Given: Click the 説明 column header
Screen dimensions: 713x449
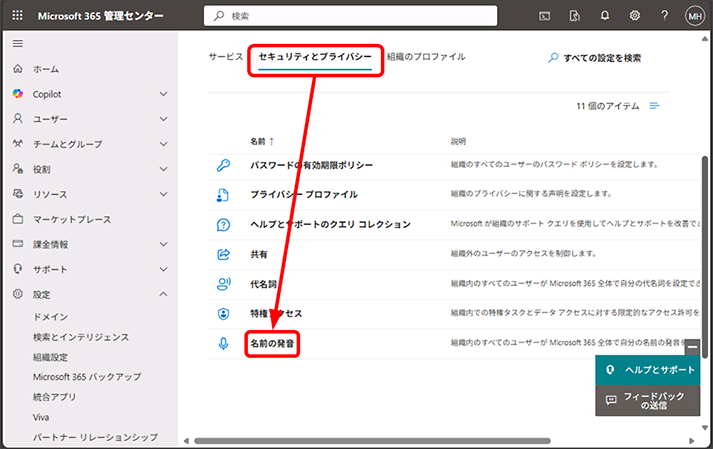Looking at the screenshot, I should pos(458,141).
